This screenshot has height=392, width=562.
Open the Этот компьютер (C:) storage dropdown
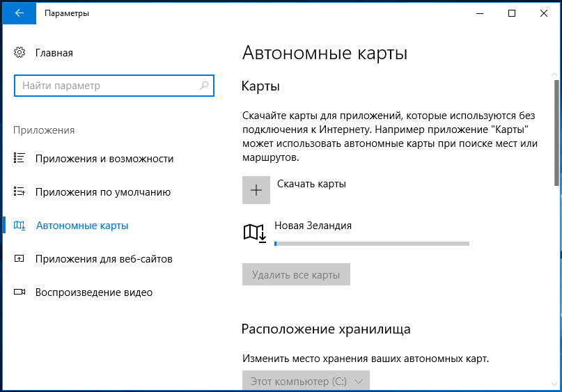tap(306, 381)
